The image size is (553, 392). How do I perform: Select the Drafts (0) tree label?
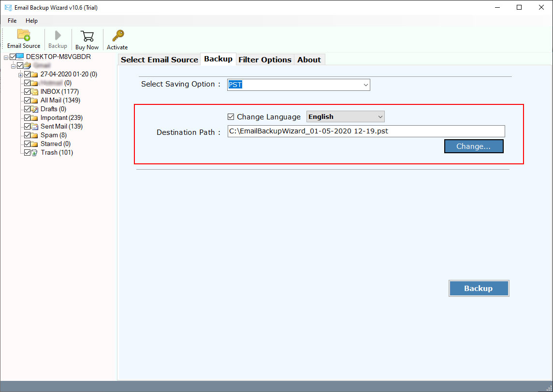pos(53,109)
